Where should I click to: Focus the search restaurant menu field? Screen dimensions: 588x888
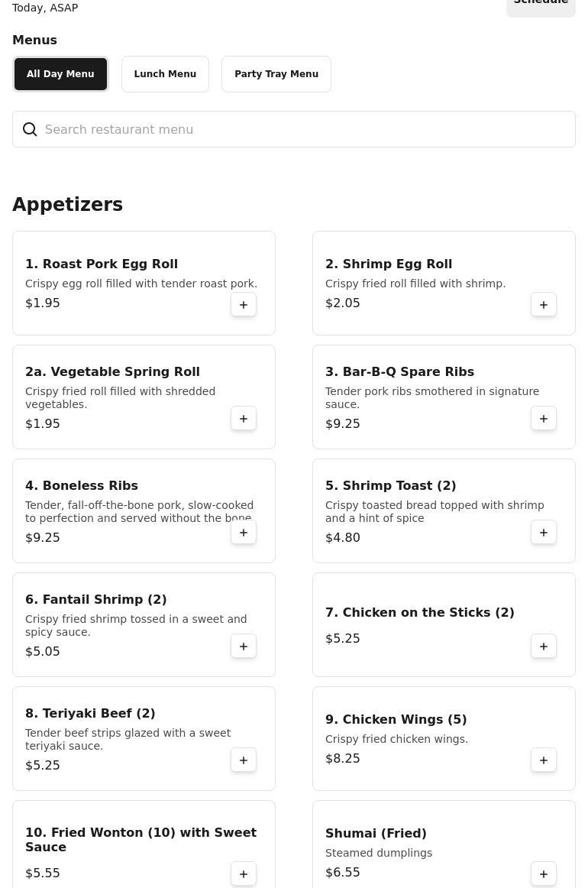point(305,129)
